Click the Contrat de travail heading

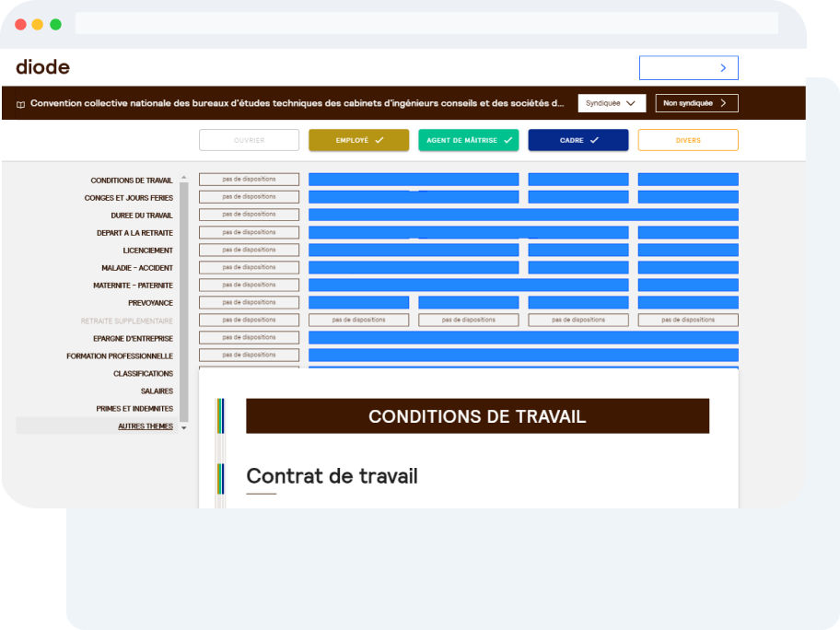click(x=332, y=476)
